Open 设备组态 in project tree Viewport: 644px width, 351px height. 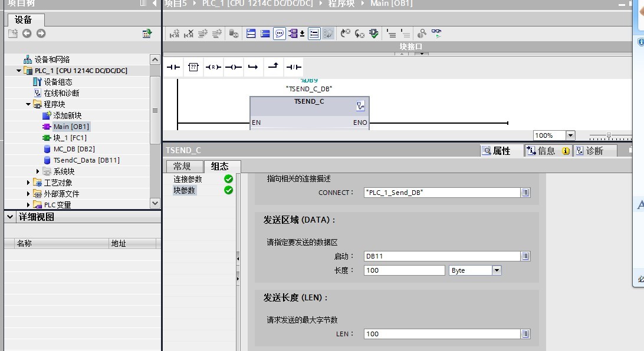[58, 82]
